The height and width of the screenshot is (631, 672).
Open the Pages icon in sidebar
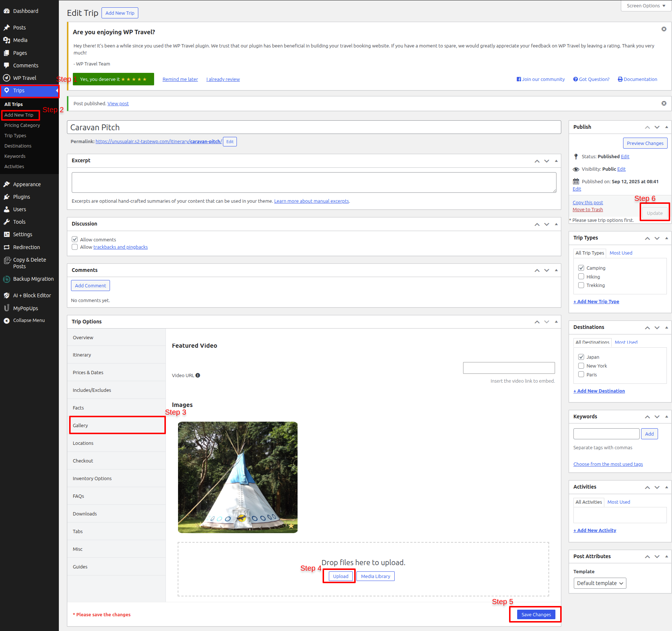tap(7, 53)
